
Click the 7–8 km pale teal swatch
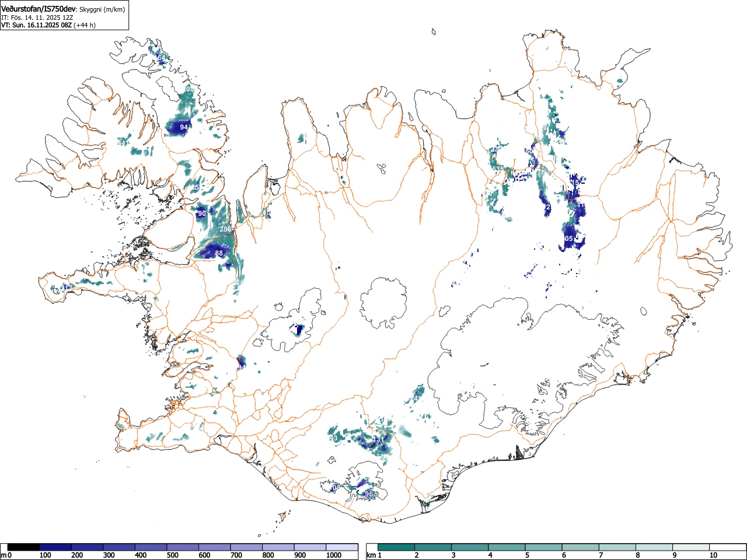pyautogui.click(x=617, y=547)
